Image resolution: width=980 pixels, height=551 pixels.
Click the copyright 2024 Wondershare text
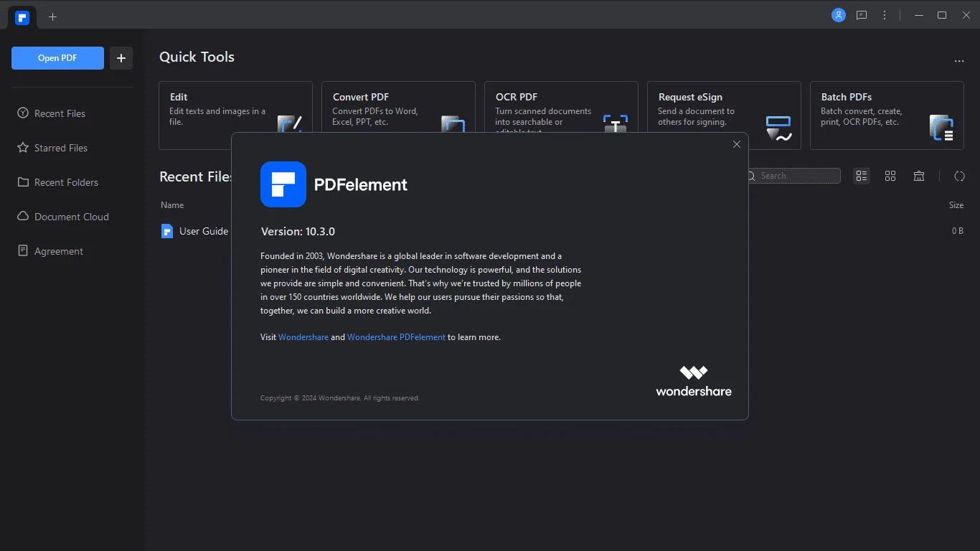click(x=339, y=398)
